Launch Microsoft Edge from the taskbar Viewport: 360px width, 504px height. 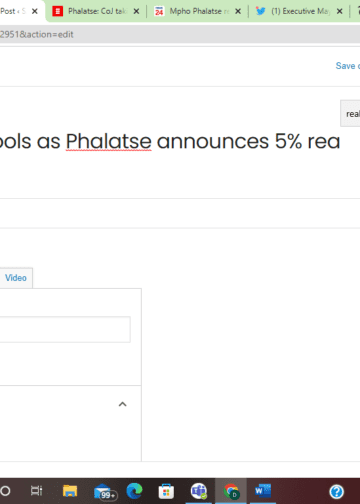point(134,491)
